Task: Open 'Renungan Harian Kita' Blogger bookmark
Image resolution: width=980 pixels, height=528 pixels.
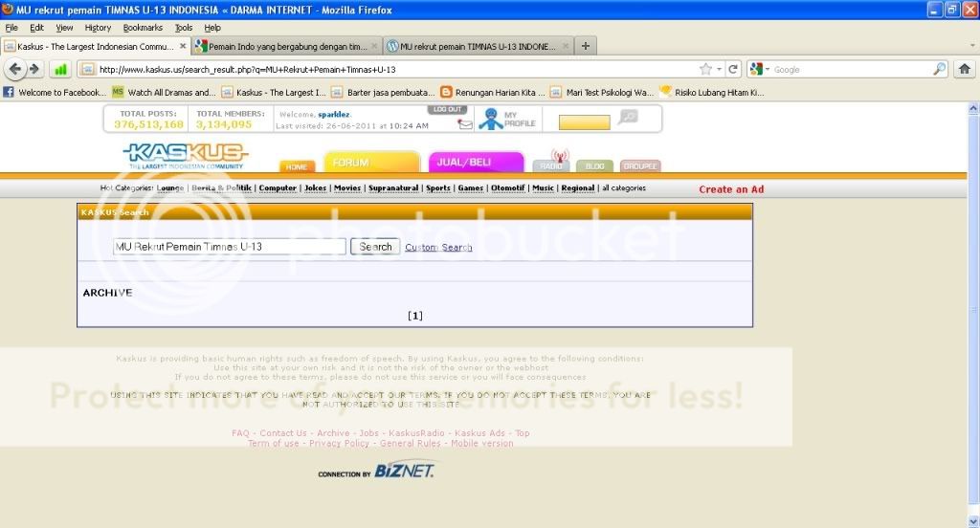Action: pos(493,92)
